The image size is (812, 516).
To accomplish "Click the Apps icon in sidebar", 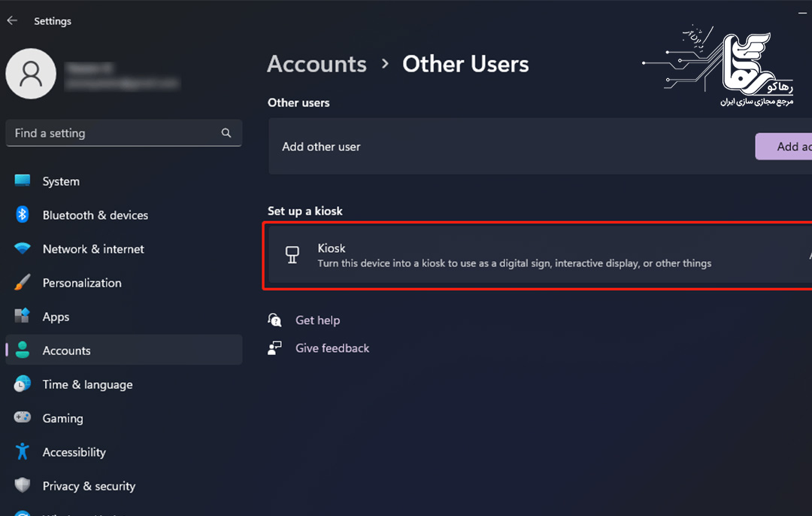I will [23, 317].
